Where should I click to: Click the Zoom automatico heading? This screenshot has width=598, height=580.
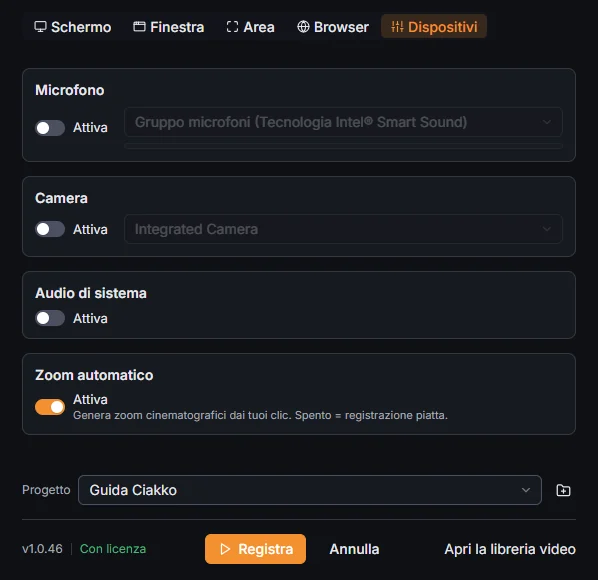pyautogui.click(x=94, y=375)
